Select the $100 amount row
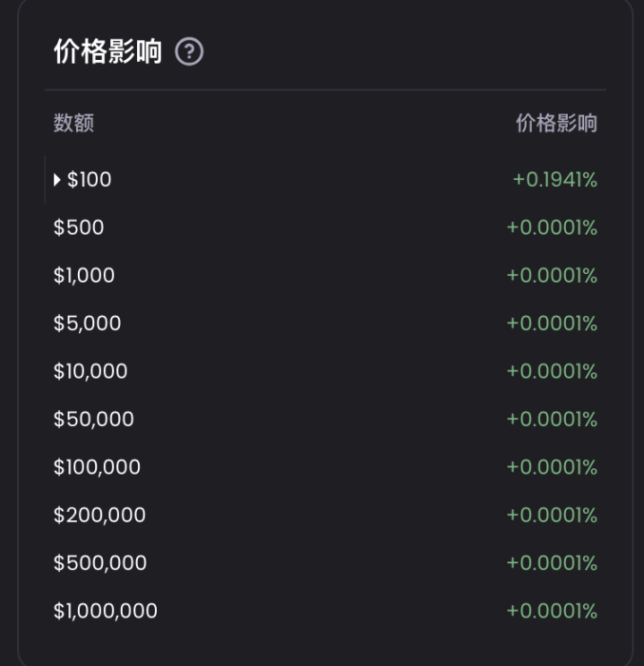 (89, 180)
